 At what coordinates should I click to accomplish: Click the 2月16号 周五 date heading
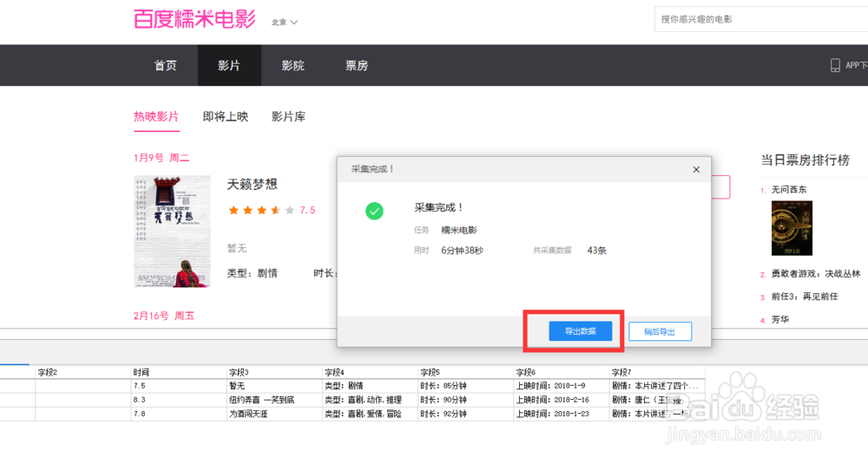(164, 316)
